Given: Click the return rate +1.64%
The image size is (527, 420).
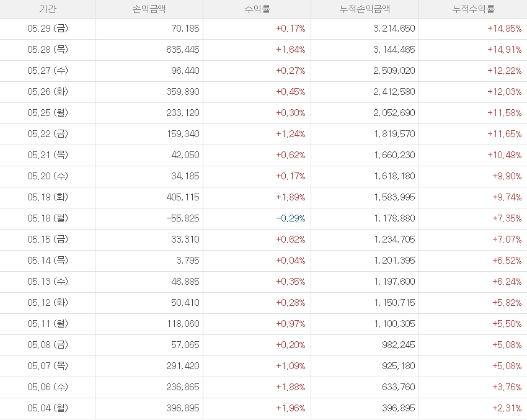Looking at the screenshot, I should pos(291,50).
